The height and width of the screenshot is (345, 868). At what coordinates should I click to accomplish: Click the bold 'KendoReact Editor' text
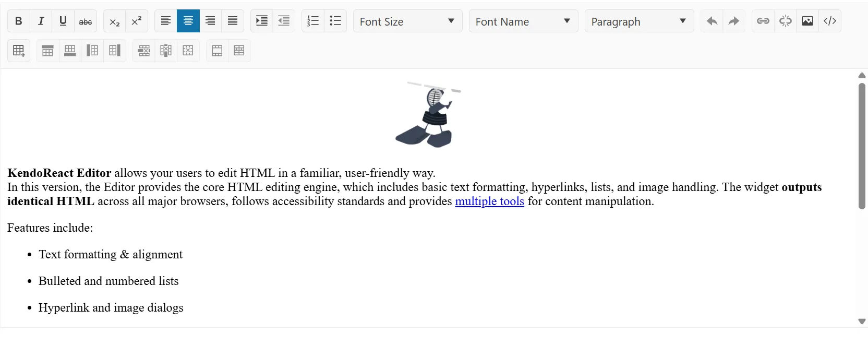59,173
